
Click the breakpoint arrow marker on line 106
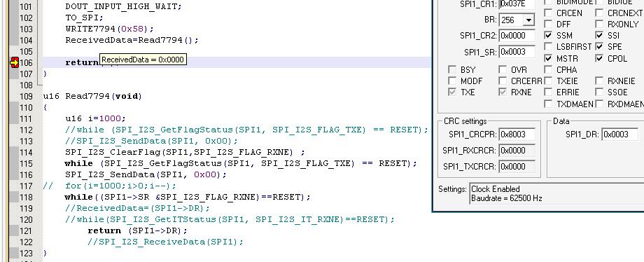[x=15, y=62]
